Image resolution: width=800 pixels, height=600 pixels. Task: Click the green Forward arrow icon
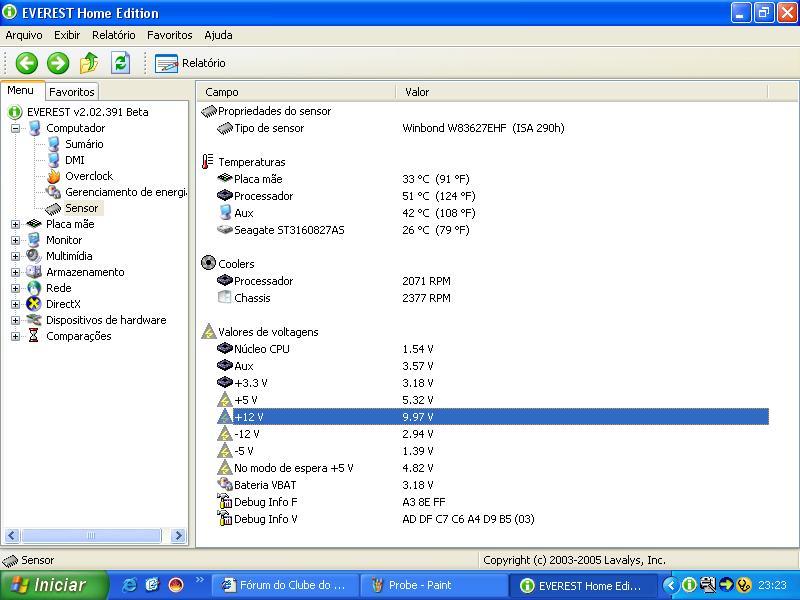tap(58, 63)
